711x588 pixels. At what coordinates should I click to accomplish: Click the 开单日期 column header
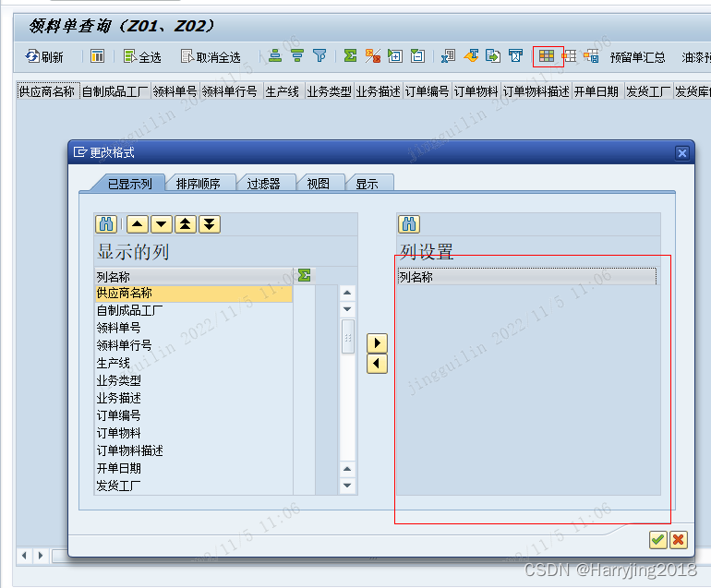[598, 91]
